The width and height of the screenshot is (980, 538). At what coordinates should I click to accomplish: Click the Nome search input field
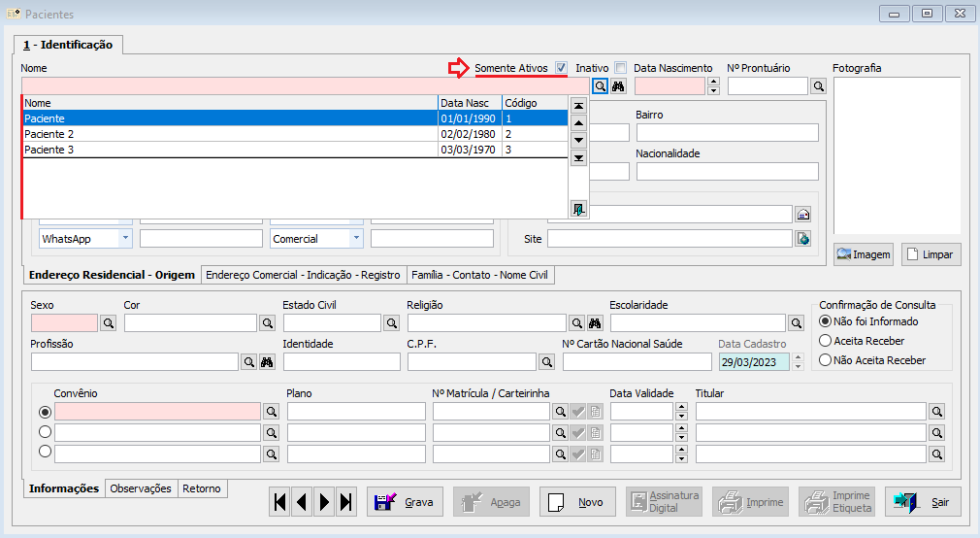click(306, 86)
